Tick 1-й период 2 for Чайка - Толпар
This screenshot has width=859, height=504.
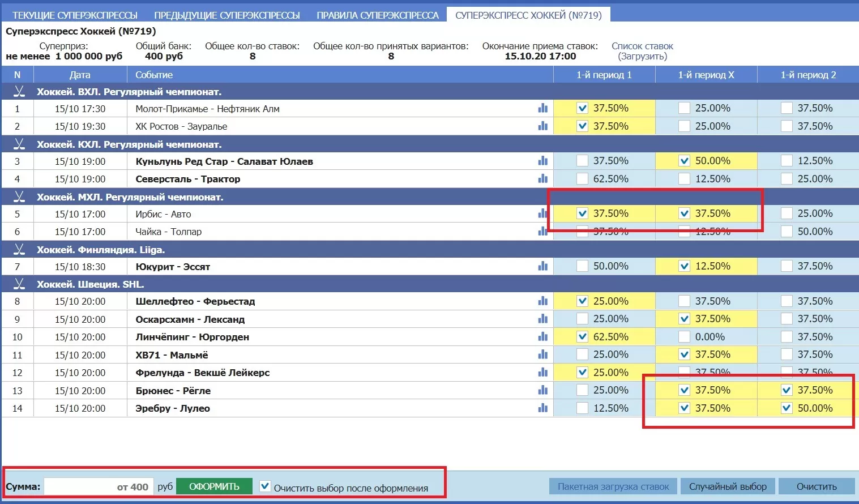click(787, 231)
